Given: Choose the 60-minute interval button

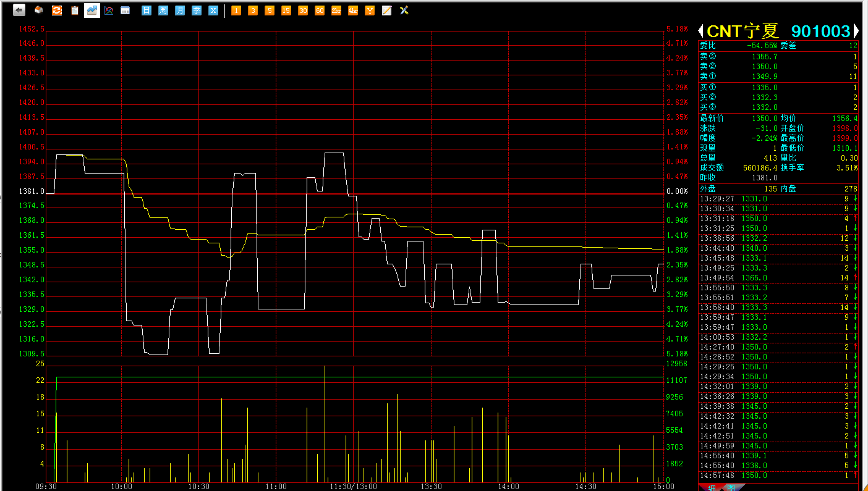Looking at the screenshot, I should coord(320,10).
